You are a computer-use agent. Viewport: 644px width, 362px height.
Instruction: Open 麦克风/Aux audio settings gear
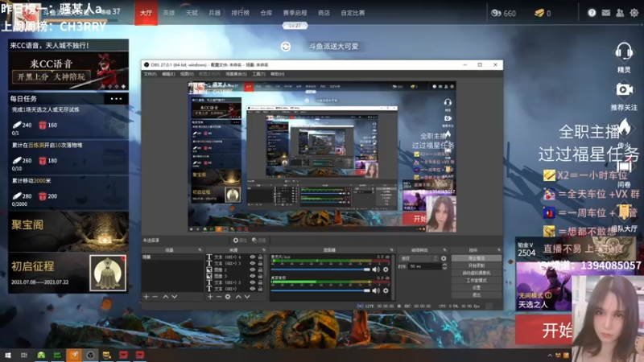[x=386, y=269]
